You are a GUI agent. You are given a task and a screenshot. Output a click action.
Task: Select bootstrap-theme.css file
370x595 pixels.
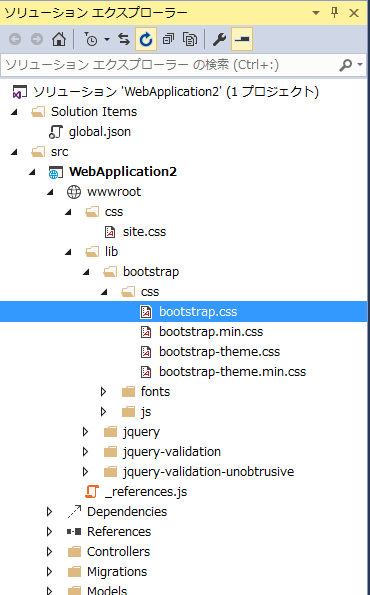point(219,352)
